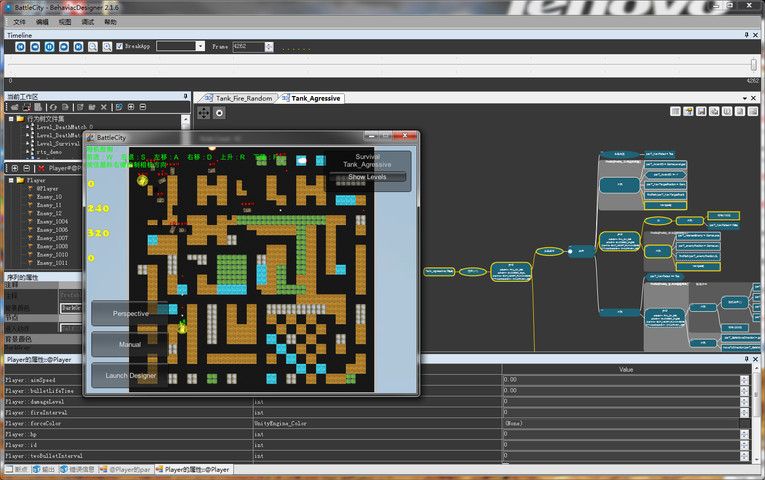Pause timeline playback
Screen dimensions: 765x480
(x=49, y=46)
